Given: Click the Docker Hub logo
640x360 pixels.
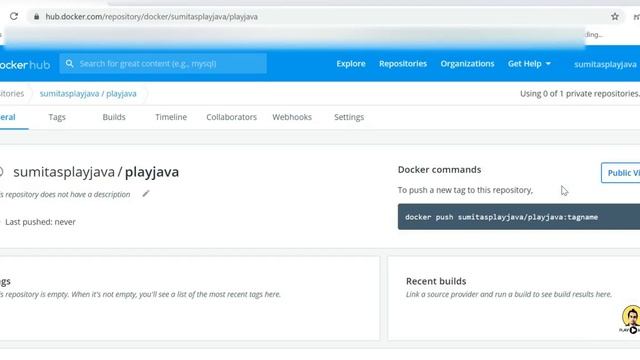Looking at the screenshot, I should coord(25,65).
